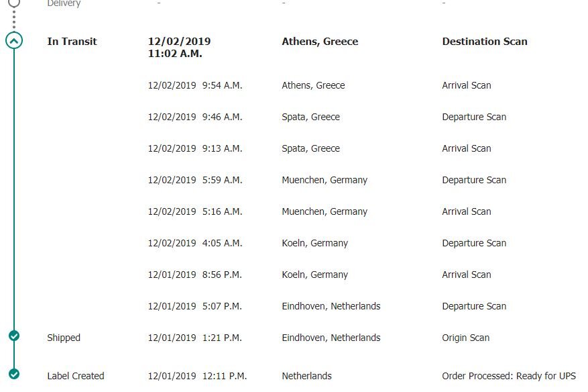Select the In Transit status heading

(x=72, y=42)
